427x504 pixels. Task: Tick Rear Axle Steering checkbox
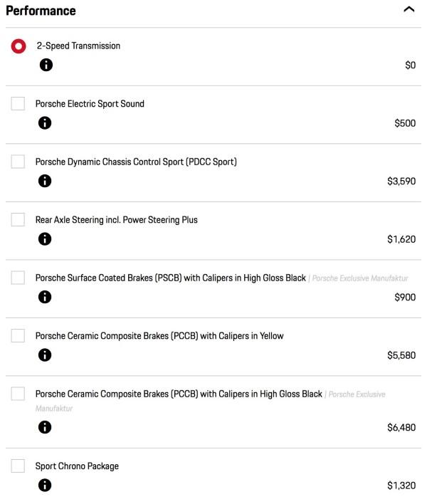click(18, 219)
